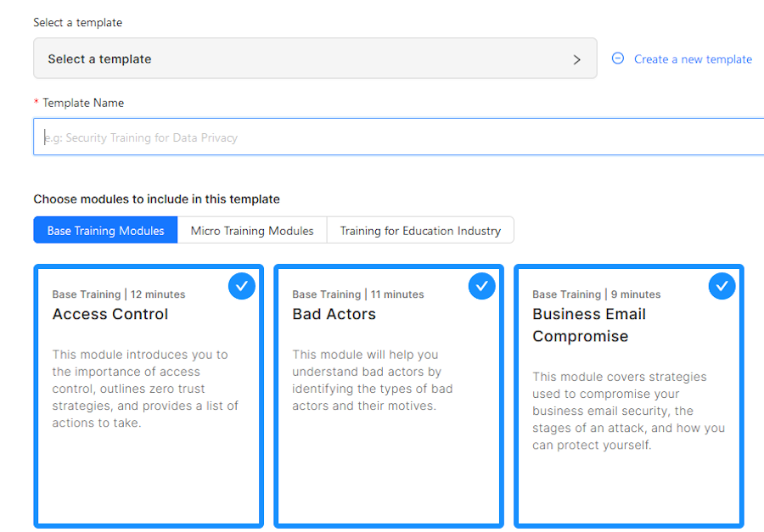
Task: Click 'Choose modules to include in this template' heading
Action: click(x=156, y=199)
